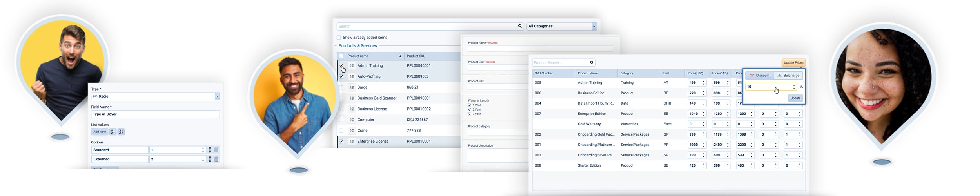Sort by the Price (USD) column header

pos(697,73)
